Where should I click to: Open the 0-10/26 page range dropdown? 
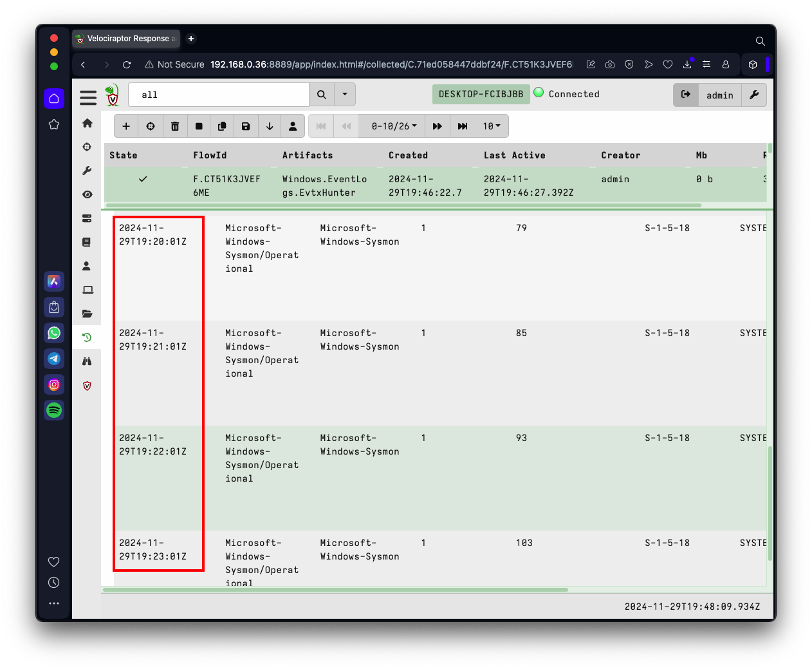(x=394, y=126)
